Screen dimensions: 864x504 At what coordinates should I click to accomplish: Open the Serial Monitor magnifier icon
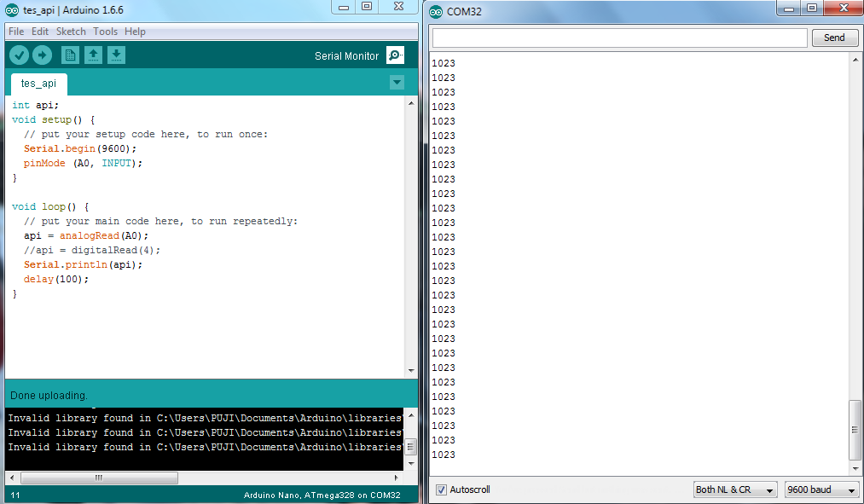click(x=395, y=55)
